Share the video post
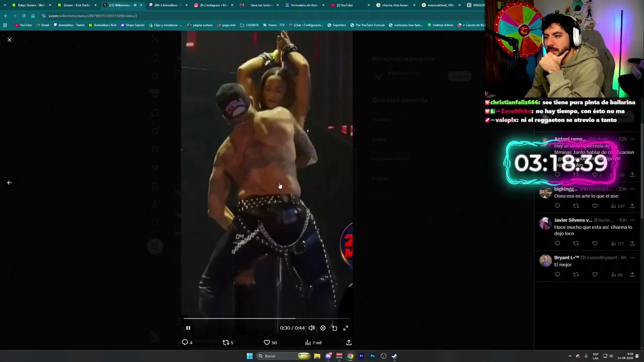This screenshot has height=362, width=644. [x=349, y=342]
